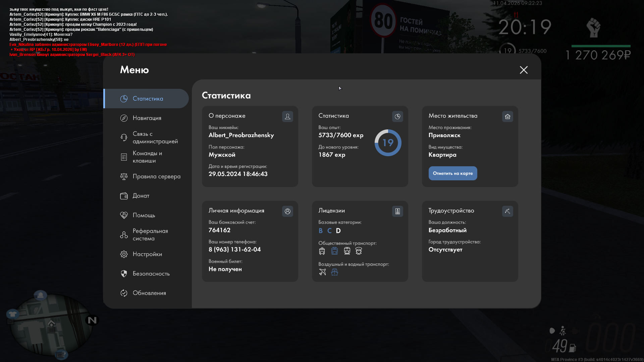Click the pie chart icon in Статистика card
Screen dimensions: 644x362
[x=397, y=116]
